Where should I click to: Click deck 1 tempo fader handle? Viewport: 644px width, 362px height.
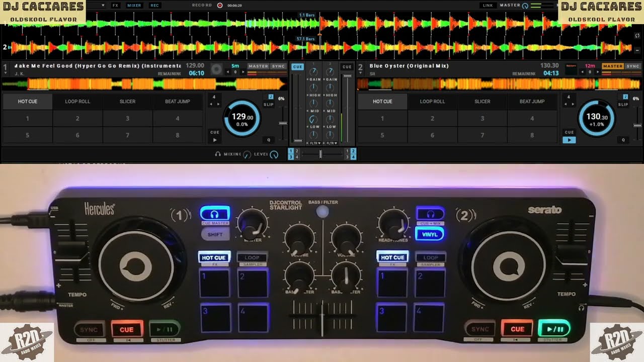point(283,123)
